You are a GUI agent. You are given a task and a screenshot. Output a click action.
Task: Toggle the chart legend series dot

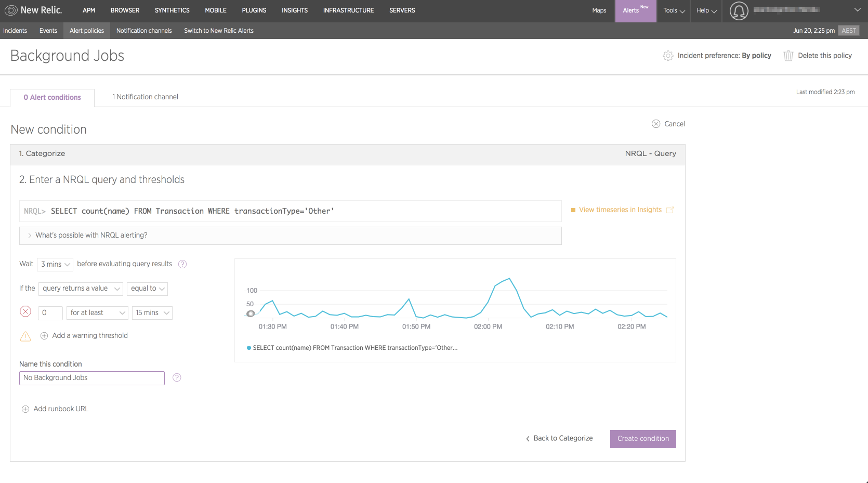[x=249, y=348]
